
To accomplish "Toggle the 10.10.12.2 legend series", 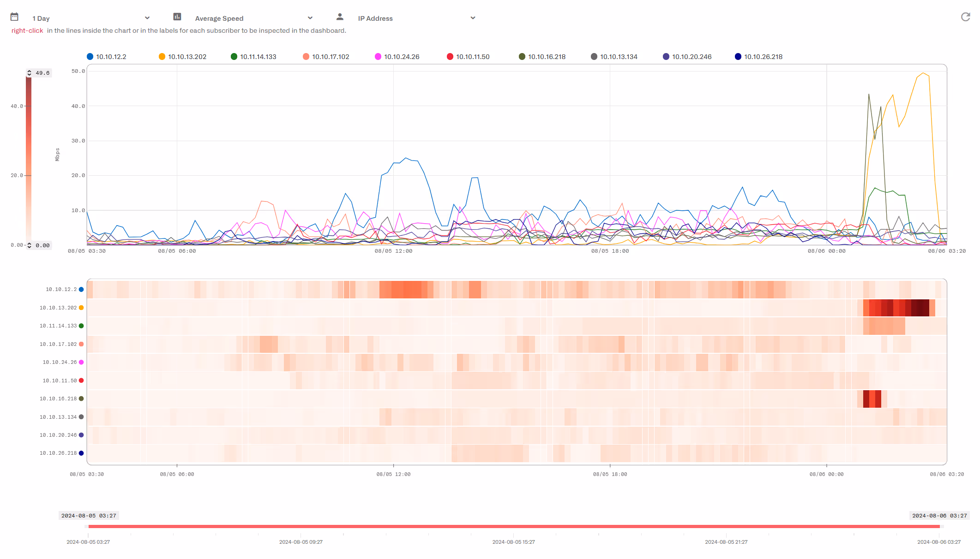I will [111, 57].
